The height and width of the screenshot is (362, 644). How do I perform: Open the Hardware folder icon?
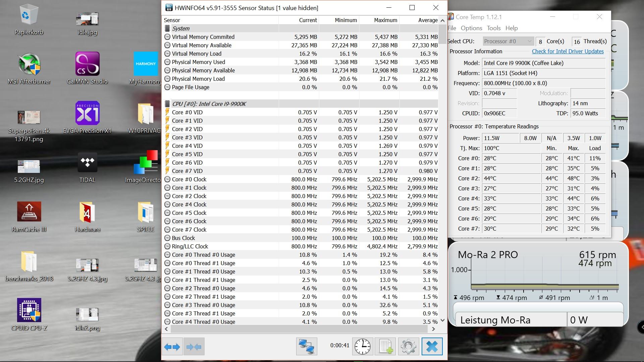click(87, 217)
